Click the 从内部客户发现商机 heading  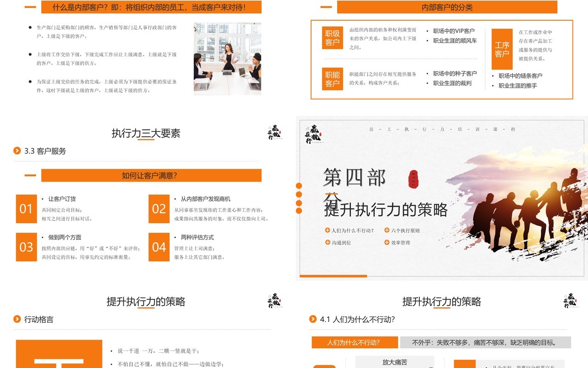pyautogui.click(x=206, y=199)
